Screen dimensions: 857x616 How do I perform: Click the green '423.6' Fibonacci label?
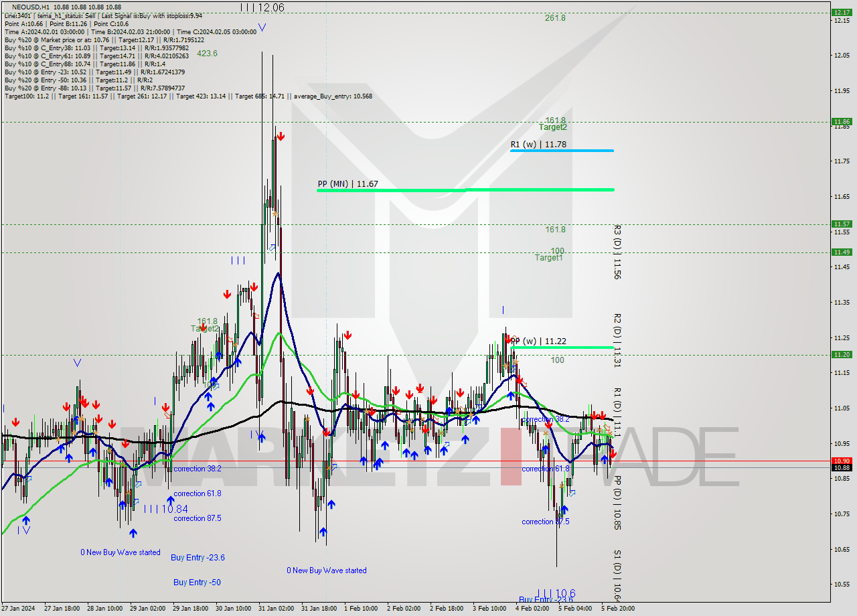(207, 54)
